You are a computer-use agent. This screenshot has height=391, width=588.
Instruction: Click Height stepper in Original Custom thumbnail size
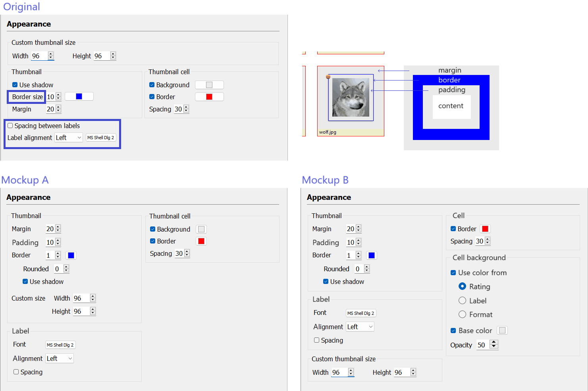coord(113,56)
